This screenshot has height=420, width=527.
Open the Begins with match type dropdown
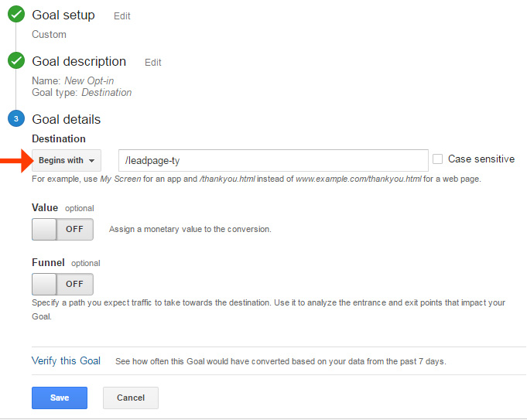[x=67, y=161]
